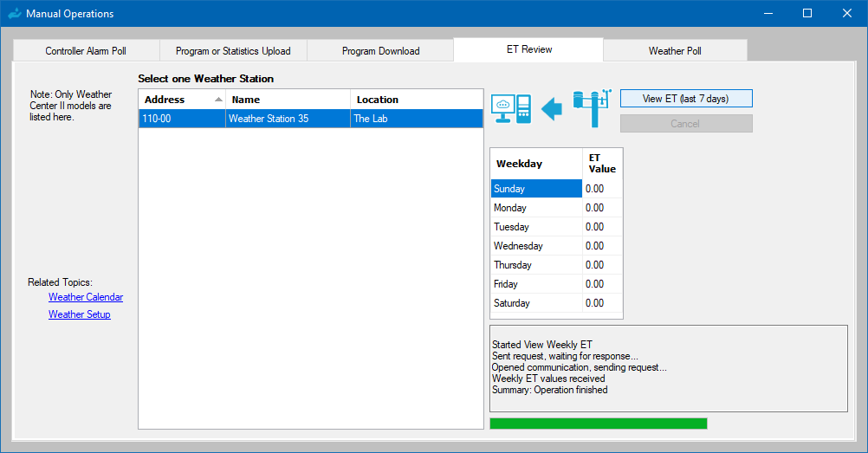Click the blue left arrow icon
868x453 pixels.
coord(551,108)
